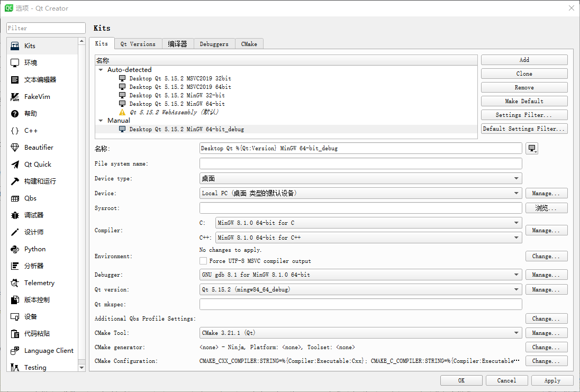Open the 调试器 category with bug icon

pos(42,215)
